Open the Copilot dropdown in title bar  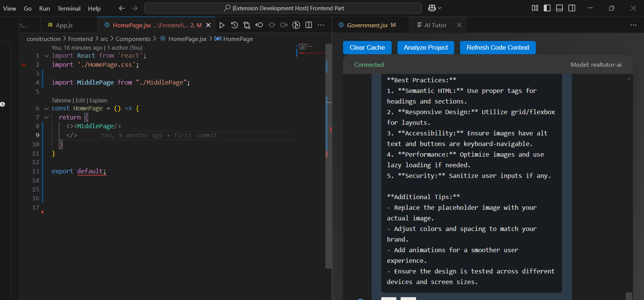tap(435, 8)
